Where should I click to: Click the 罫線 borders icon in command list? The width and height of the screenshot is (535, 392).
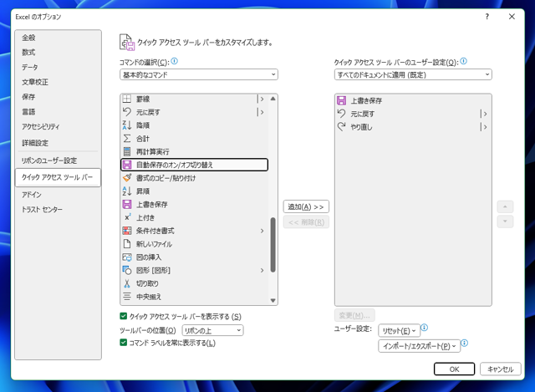click(x=127, y=99)
